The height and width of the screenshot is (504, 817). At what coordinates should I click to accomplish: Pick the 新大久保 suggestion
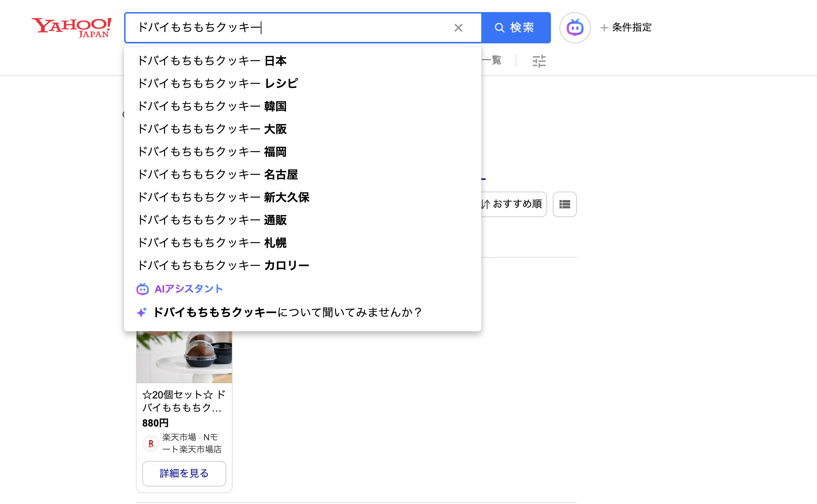tap(223, 197)
